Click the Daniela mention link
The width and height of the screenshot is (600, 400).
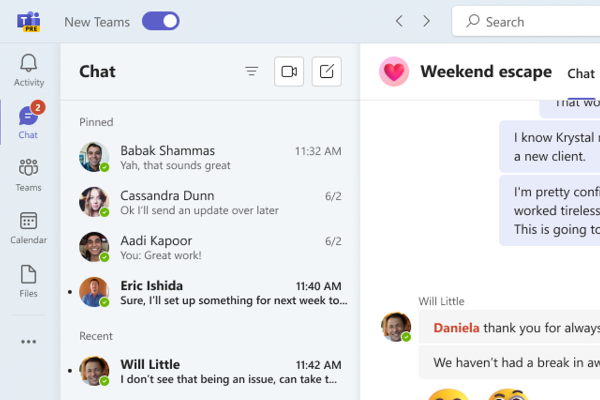click(456, 327)
